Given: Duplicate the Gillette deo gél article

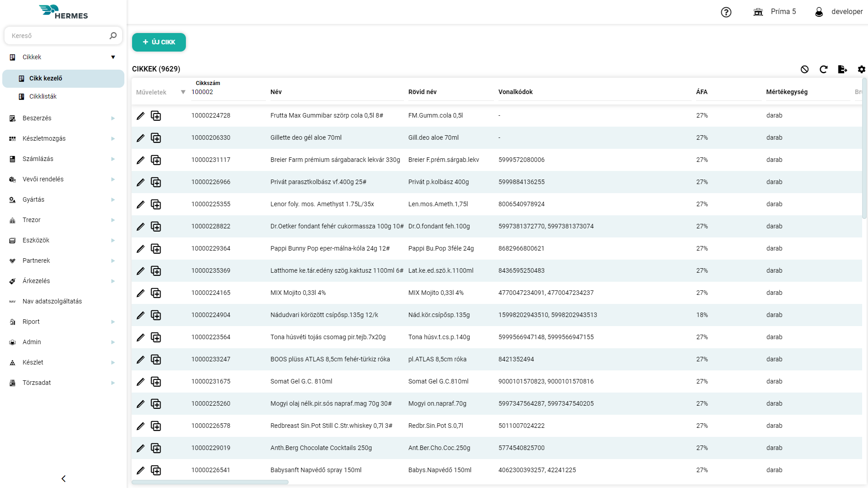Looking at the screenshot, I should tap(156, 137).
